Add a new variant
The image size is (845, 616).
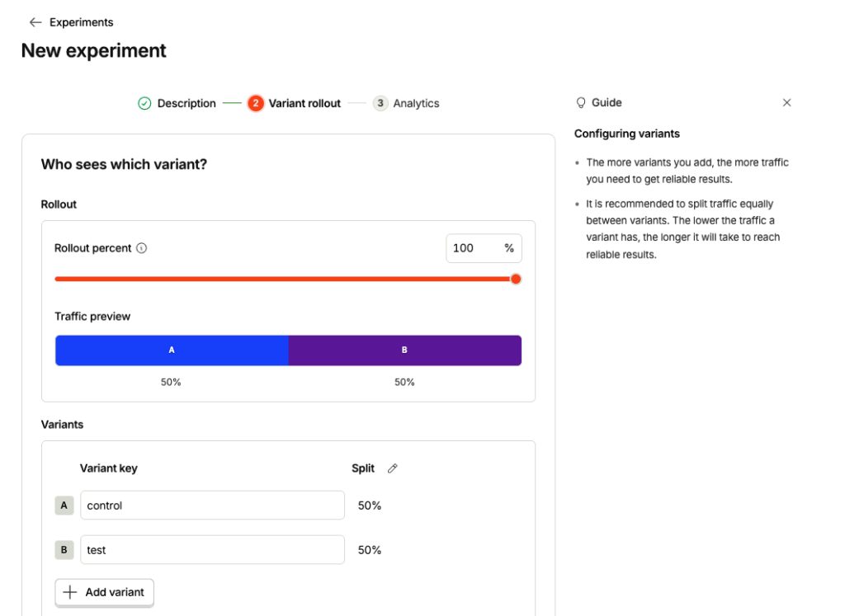pyautogui.click(x=105, y=592)
